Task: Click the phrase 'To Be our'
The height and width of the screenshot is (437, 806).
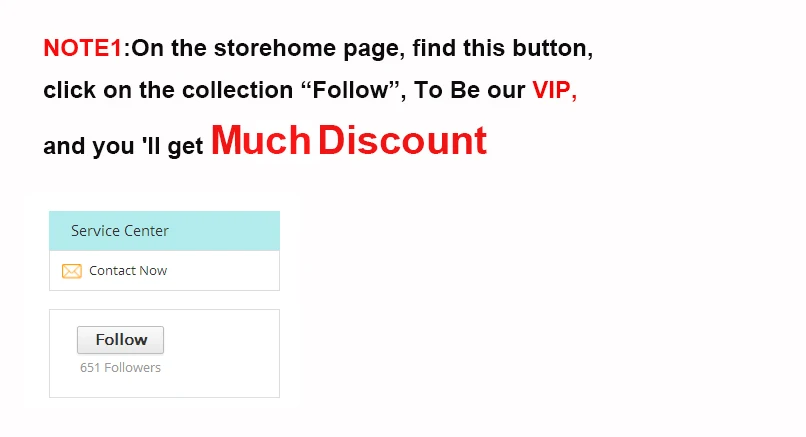Action: [470, 90]
